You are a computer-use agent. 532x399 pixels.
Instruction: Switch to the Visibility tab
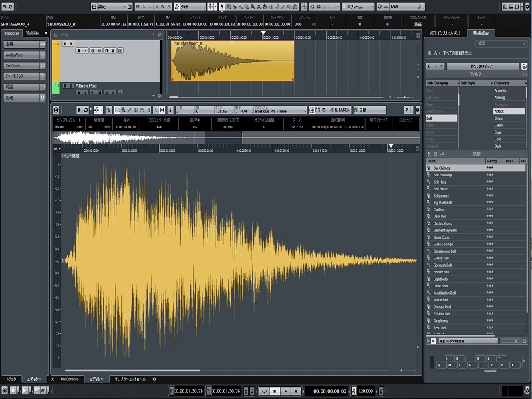pyautogui.click(x=33, y=33)
